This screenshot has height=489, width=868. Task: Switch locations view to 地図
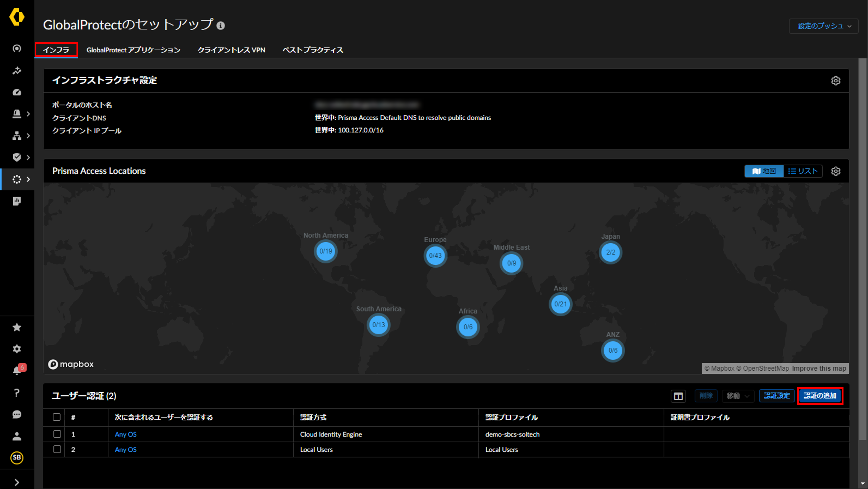764,171
